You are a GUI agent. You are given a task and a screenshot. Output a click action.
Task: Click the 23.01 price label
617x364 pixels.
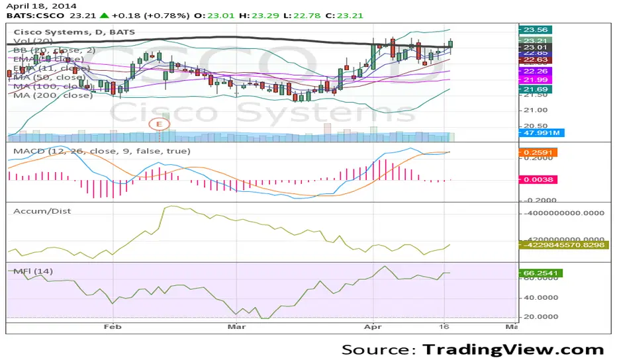click(x=536, y=47)
